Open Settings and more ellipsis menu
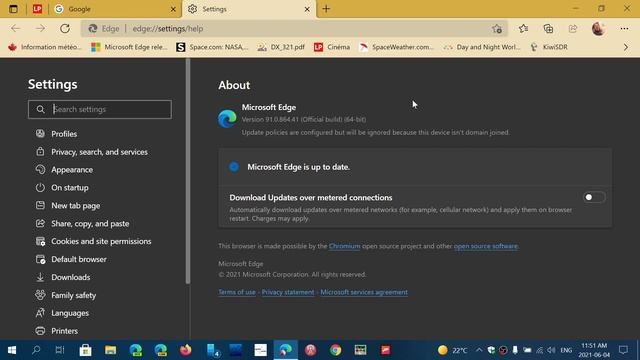This screenshot has height=360, width=640. 624,29
